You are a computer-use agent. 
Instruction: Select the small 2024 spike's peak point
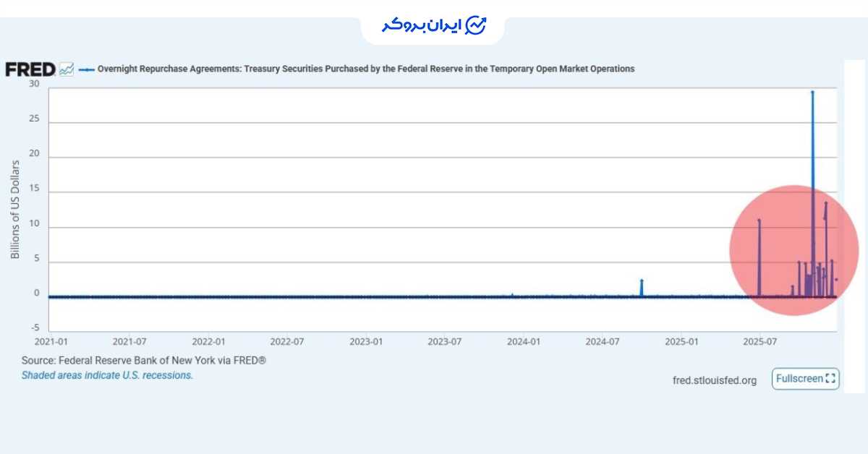coord(642,280)
